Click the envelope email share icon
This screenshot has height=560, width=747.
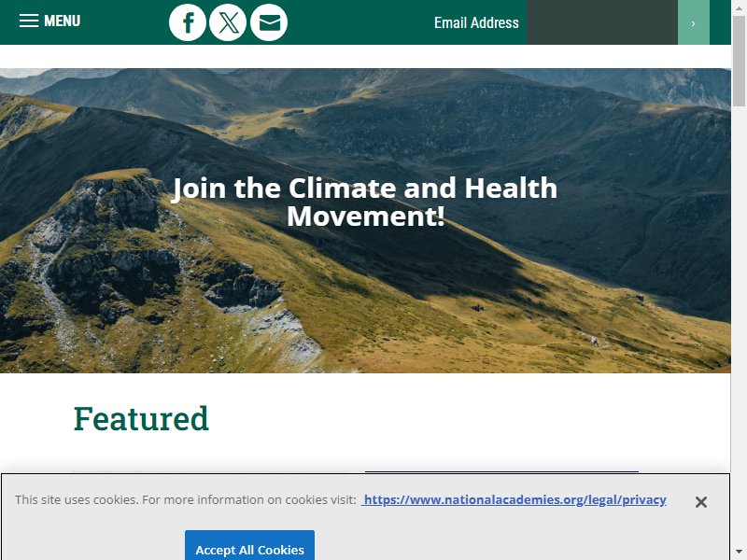[x=269, y=22]
